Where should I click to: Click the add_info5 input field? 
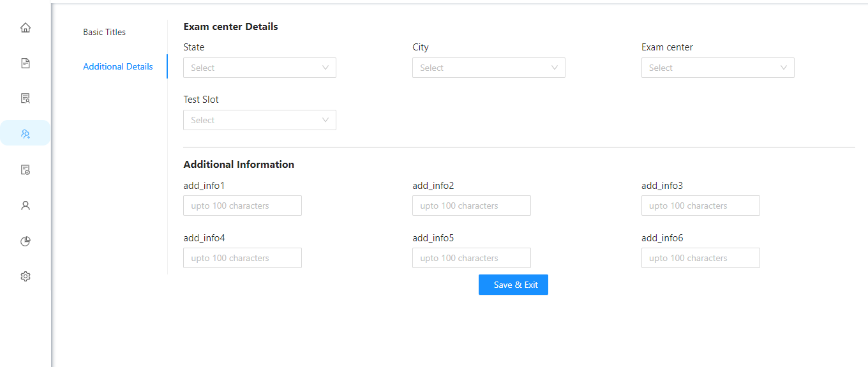click(x=472, y=258)
